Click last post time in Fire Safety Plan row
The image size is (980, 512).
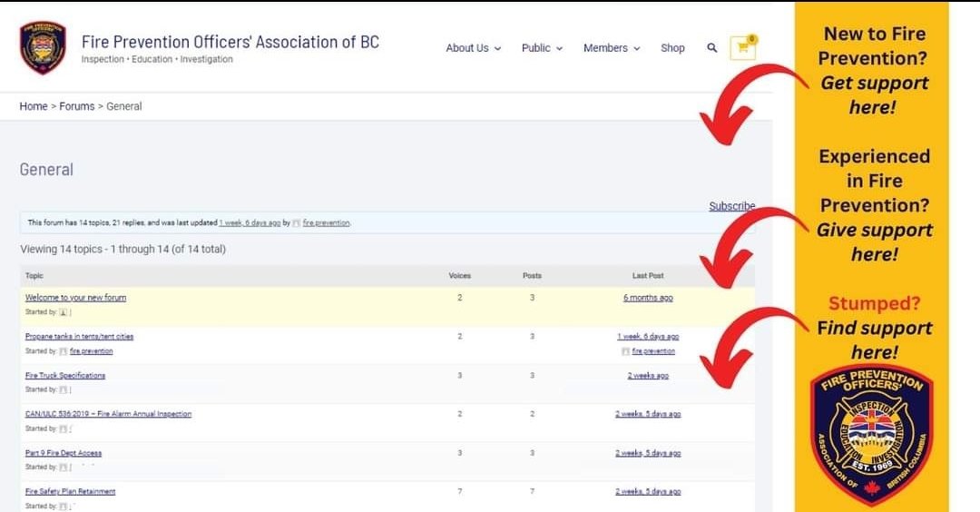point(648,491)
